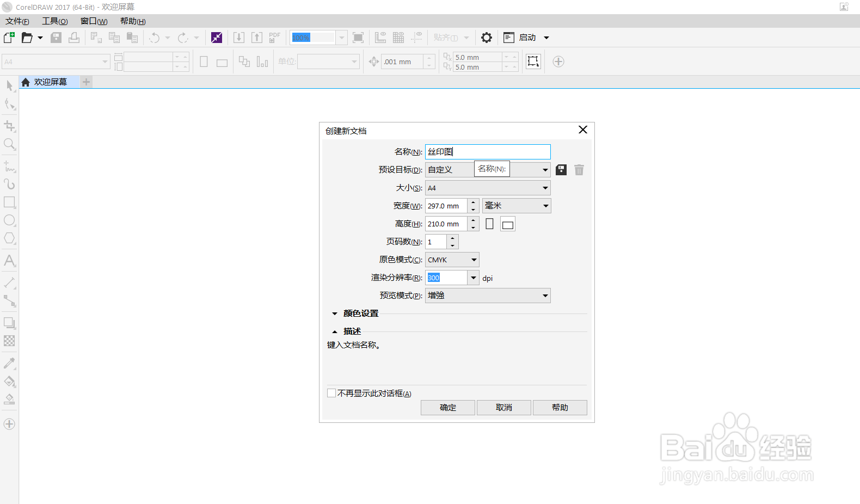Click the Open folder icon

pos(27,38)
